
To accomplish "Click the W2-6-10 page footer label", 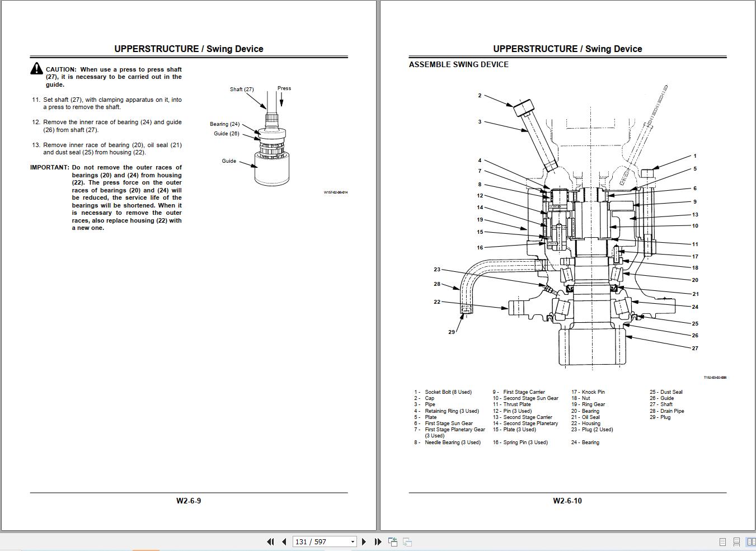I will (x=567, y=501).
